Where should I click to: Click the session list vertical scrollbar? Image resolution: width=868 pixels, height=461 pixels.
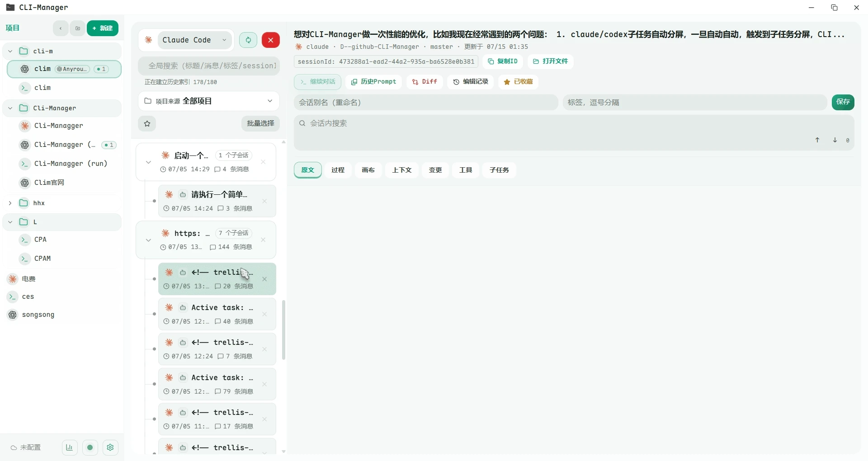pyautogui.click(x=283, y=330)
